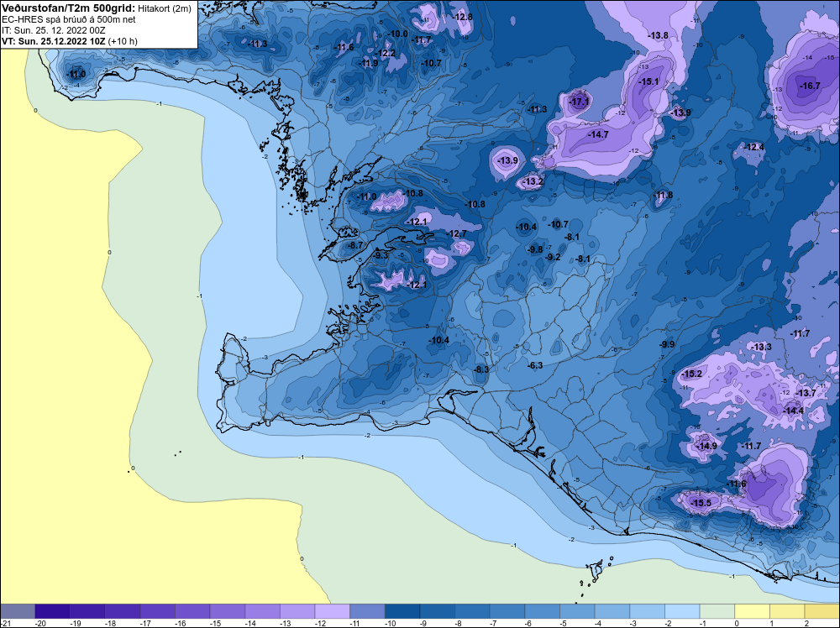Click the legend swatch left of the -20 label

(x=18, y=611)
